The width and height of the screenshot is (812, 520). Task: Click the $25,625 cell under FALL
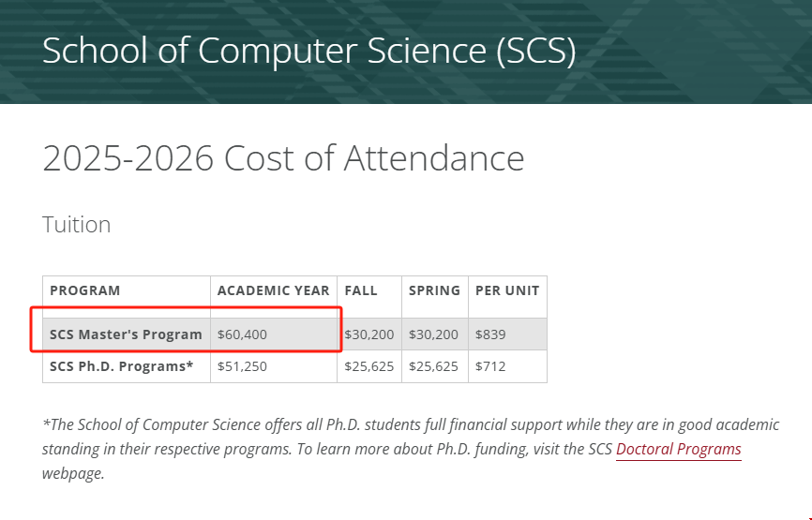pyautogui.click(x=369, y=366)
